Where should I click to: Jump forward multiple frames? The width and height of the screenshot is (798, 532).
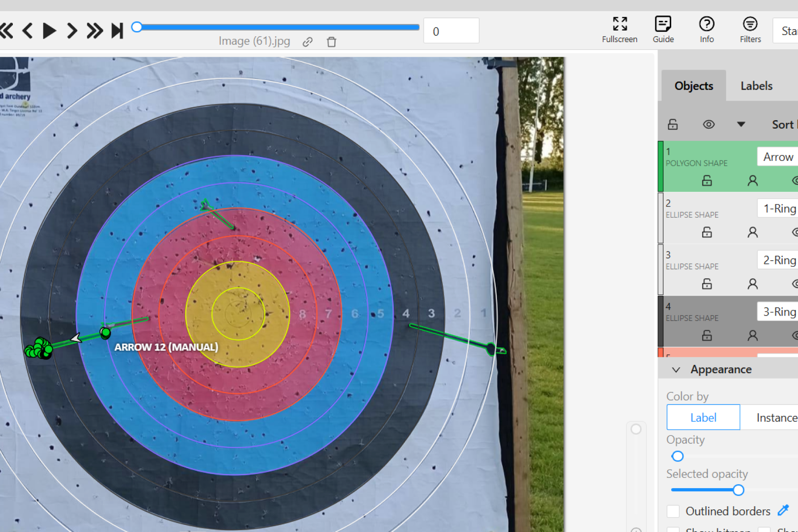click(x=94, y=31)
